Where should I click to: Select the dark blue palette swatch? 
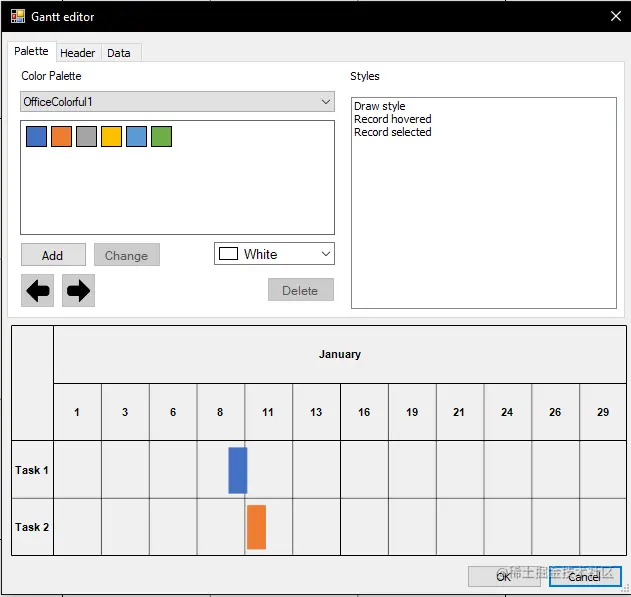coord(37,136)
